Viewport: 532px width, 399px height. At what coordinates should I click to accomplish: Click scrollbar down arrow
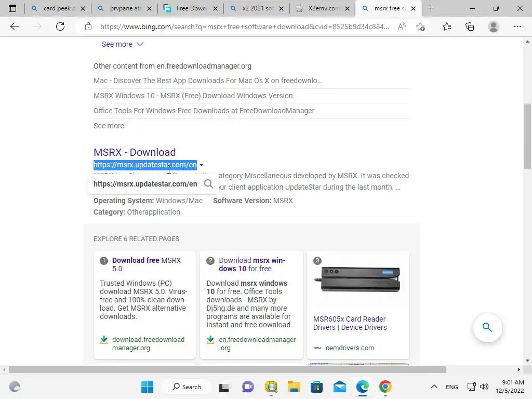527,361
